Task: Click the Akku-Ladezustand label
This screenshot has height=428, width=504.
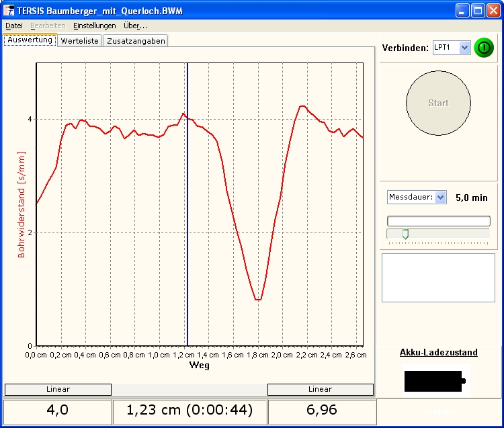Action: tap(438, 353)
